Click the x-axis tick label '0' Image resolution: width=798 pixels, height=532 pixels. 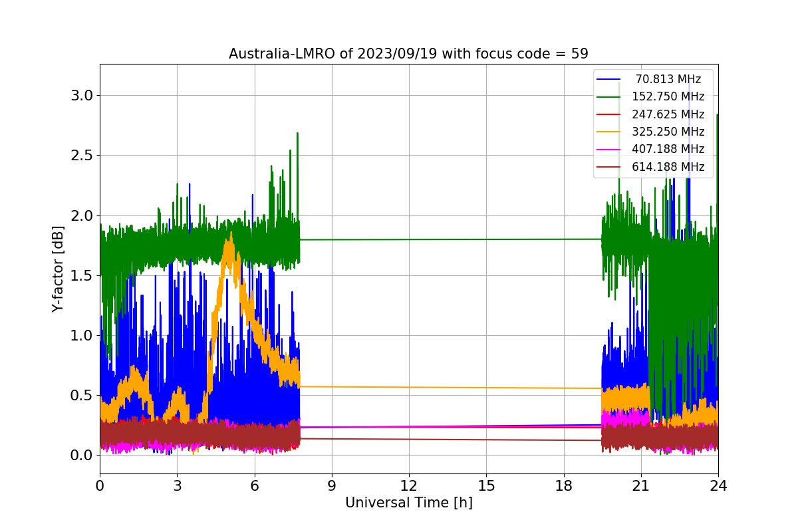pos(100,486)
